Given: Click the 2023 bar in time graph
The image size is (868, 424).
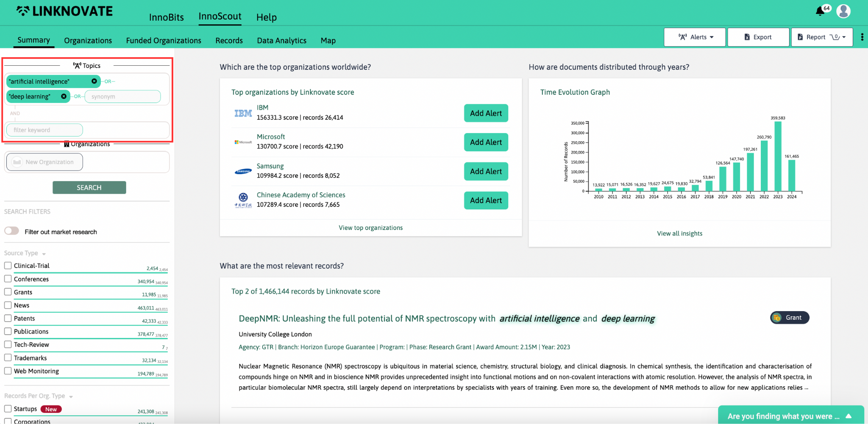Looking at the screenshot, I should (x=778, y=156).
